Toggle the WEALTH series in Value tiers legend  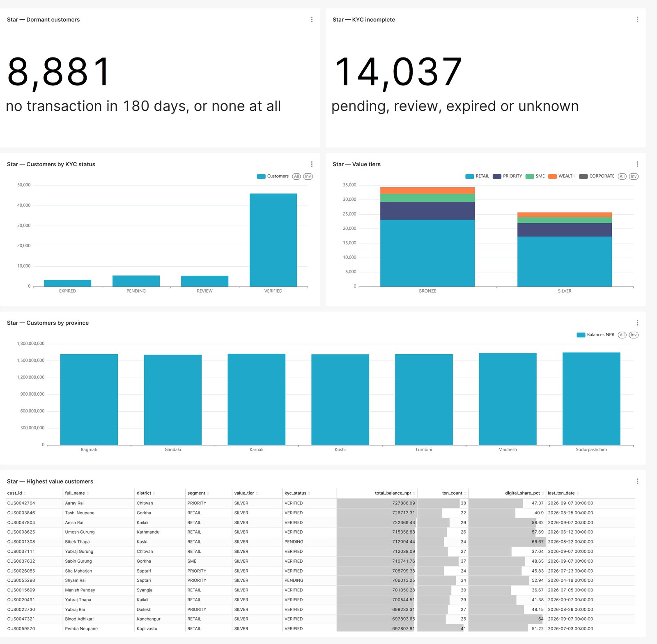point(562,176)
